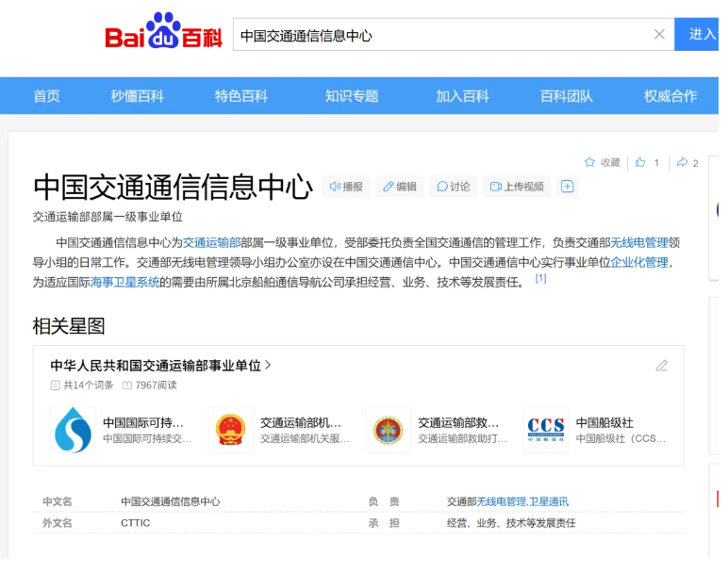Viewport: 728px width, 574px height.
Task: Click the 交通运输部机关 national emblem thumbnail
Action: 231,430
